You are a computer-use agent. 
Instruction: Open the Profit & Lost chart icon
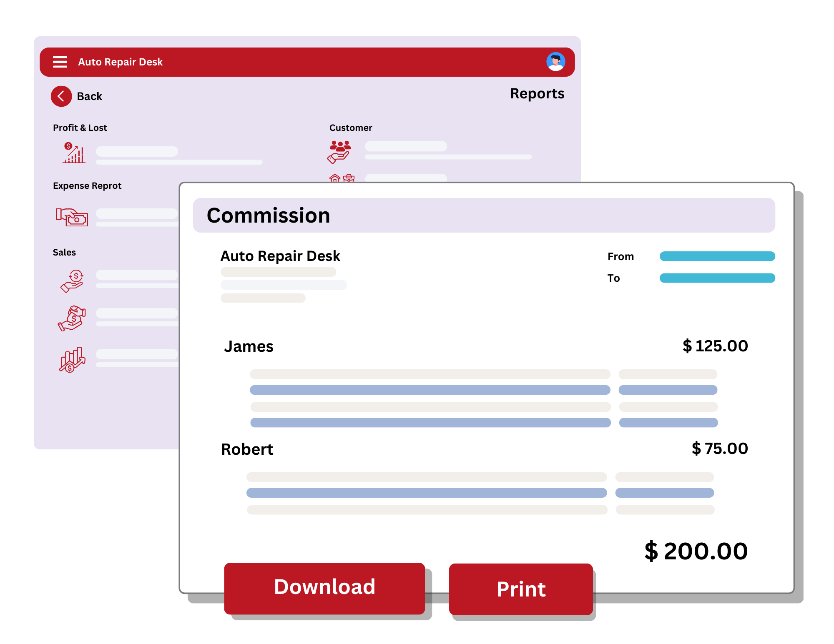[74, 153]
